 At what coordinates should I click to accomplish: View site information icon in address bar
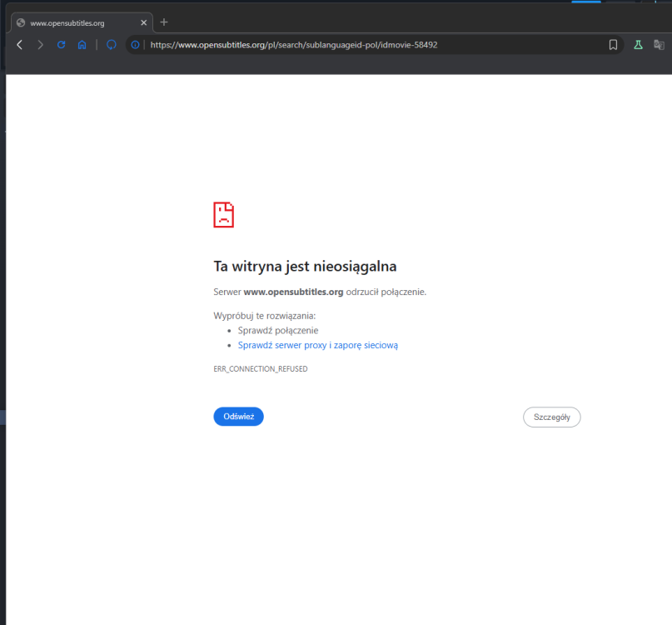coord(135,45)
